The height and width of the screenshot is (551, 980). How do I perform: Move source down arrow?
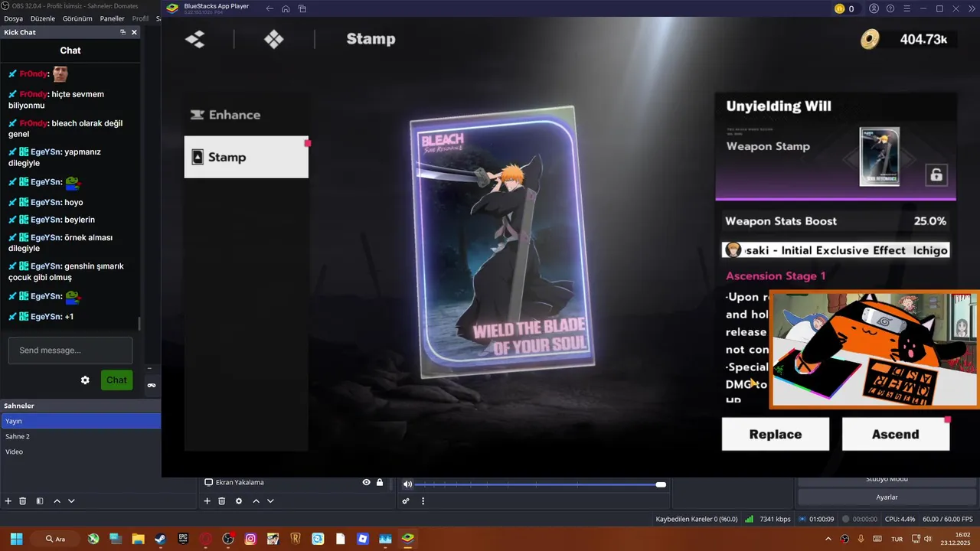pyautogui.click(x=270, y=501)
